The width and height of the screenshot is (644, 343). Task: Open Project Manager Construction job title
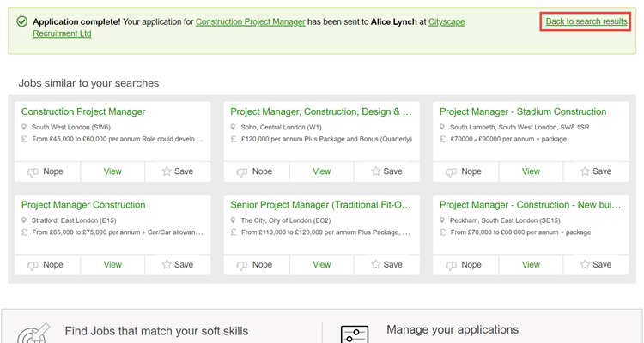pos(83,205)
